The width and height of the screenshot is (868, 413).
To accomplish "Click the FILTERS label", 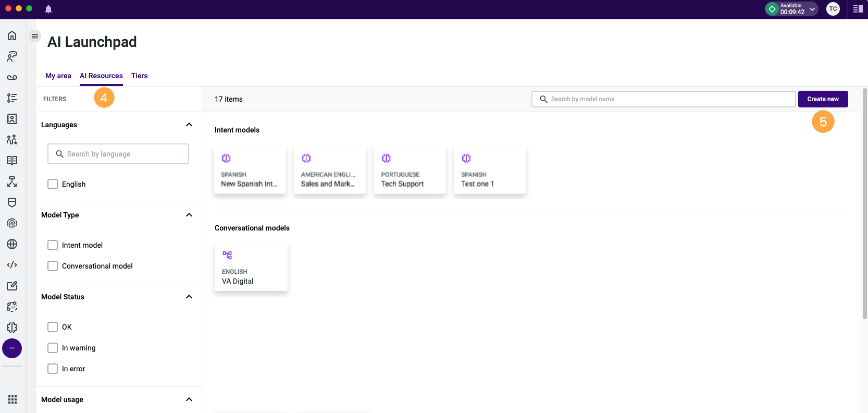I will 55,99.
